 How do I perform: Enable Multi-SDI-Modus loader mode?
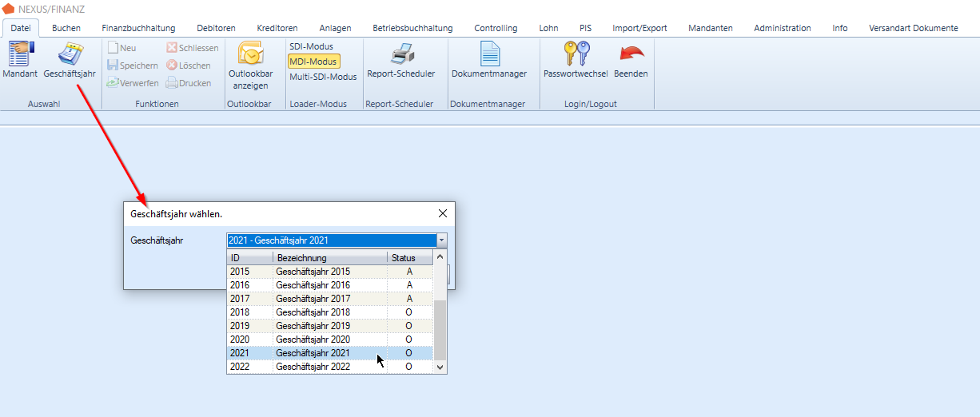323,77
